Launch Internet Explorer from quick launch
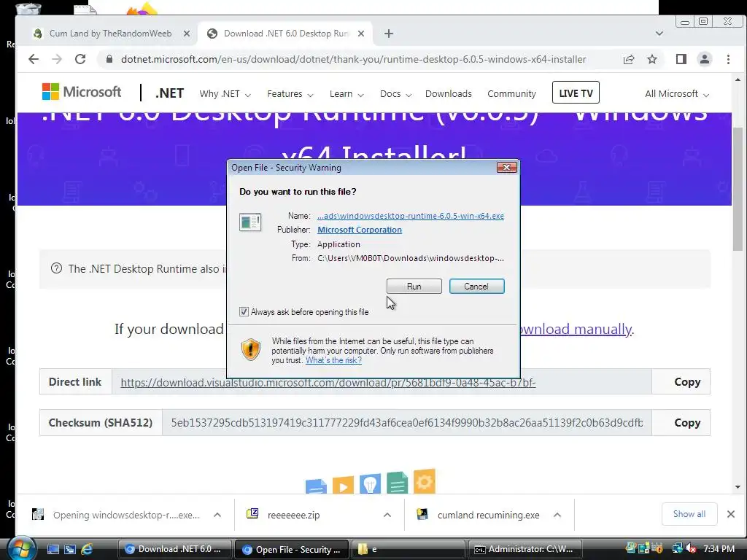The width and height of the screenshot is (747, 560). click(87, 550)
